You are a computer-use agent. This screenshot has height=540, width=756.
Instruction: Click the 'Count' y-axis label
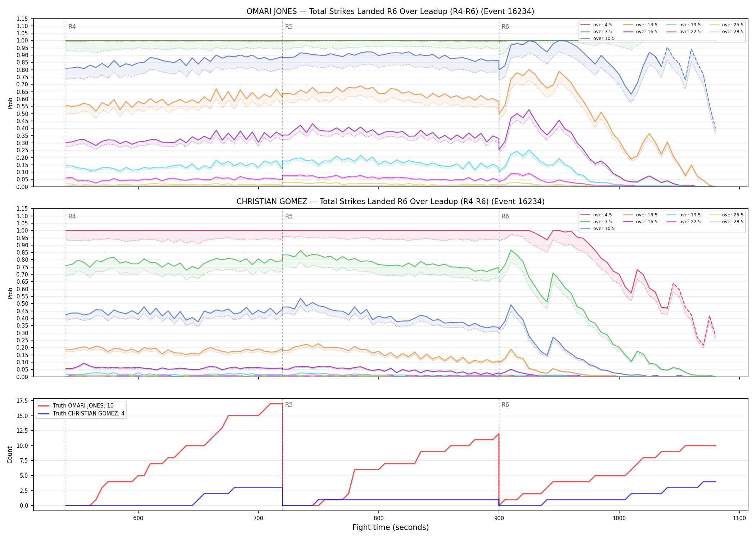(x=10, y=455)
